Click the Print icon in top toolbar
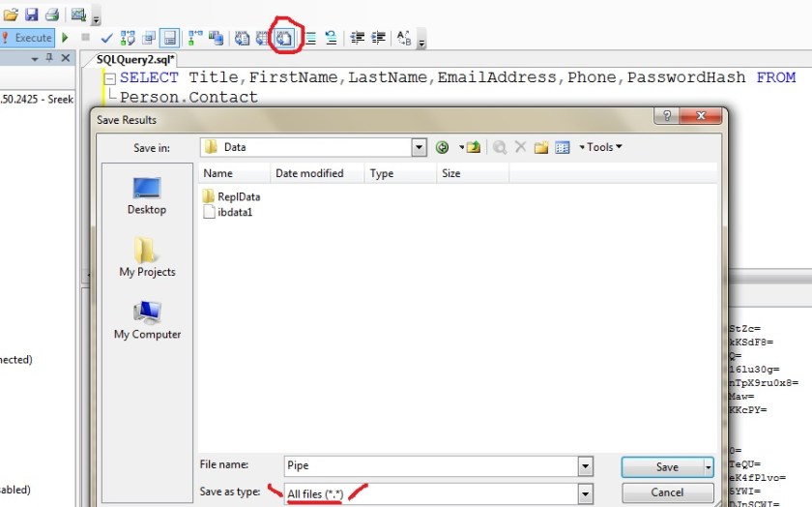Viewport: 812px width, 507px height. 51,15
